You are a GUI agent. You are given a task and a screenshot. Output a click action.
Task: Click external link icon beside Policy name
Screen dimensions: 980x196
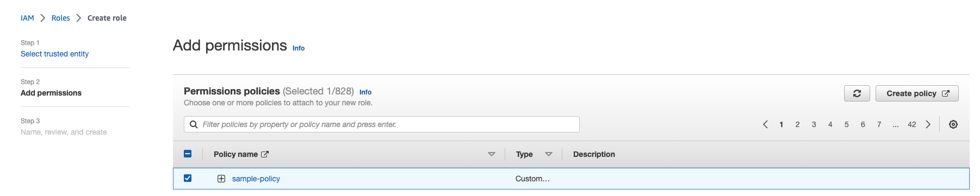(265, 154)
